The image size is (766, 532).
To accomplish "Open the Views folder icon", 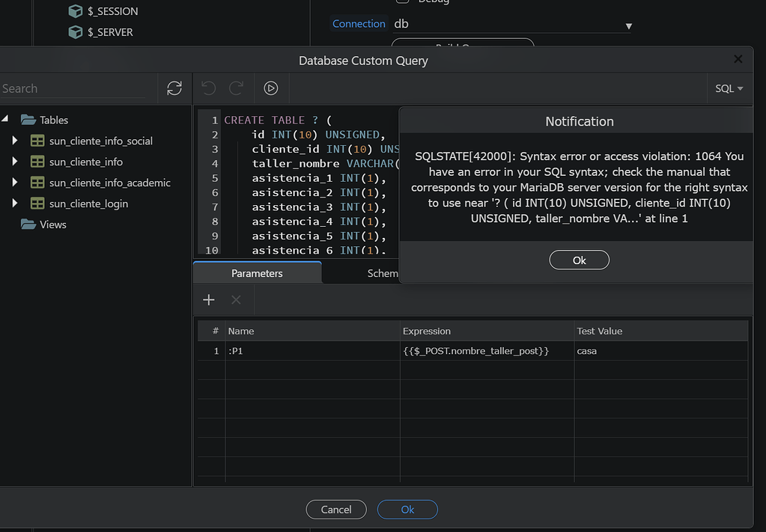I will coord(27,224).
